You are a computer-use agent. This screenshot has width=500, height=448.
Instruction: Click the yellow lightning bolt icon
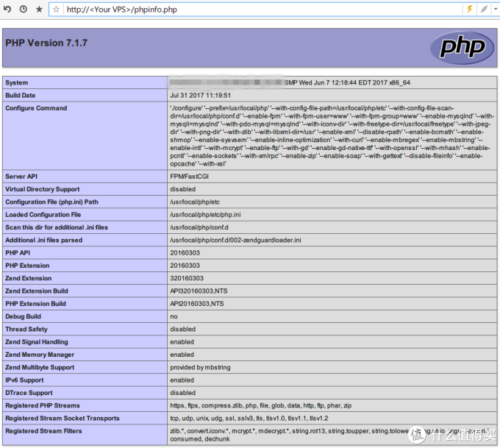point(469,10)
